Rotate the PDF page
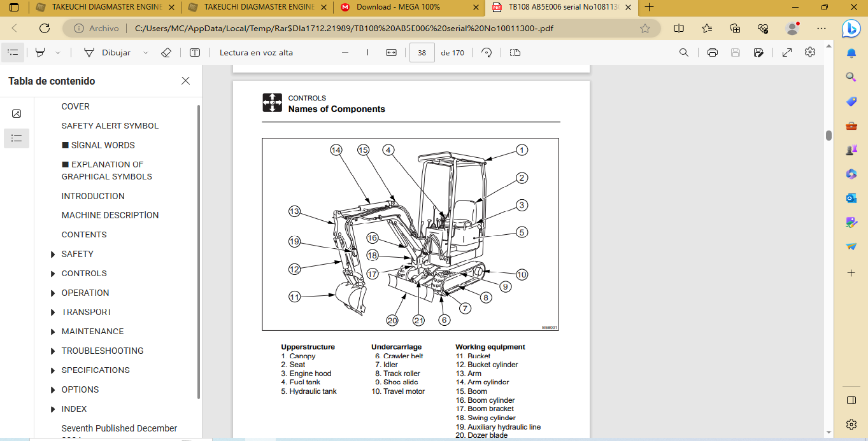868x441 pixels. point(487,53)
